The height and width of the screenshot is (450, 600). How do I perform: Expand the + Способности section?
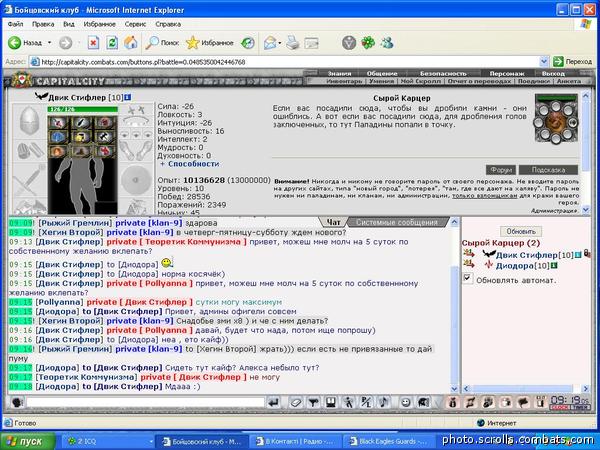click(x=190, y=164)
